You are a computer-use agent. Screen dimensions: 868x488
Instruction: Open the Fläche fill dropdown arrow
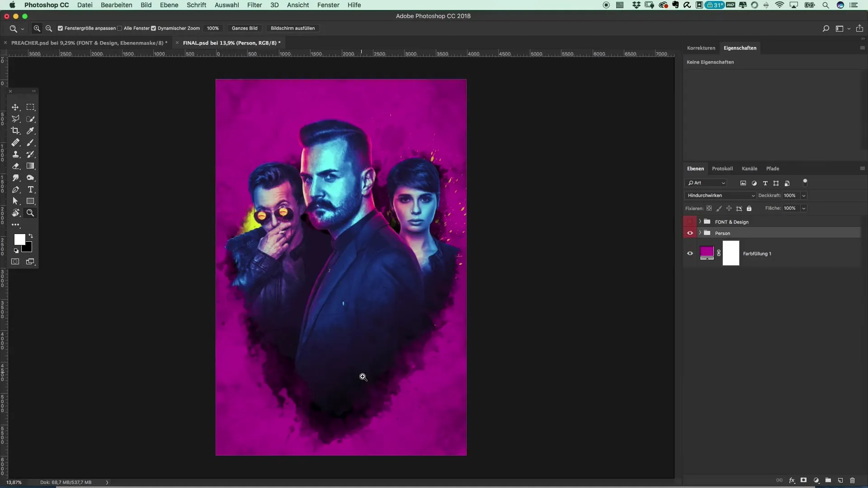tap(804, 208)
